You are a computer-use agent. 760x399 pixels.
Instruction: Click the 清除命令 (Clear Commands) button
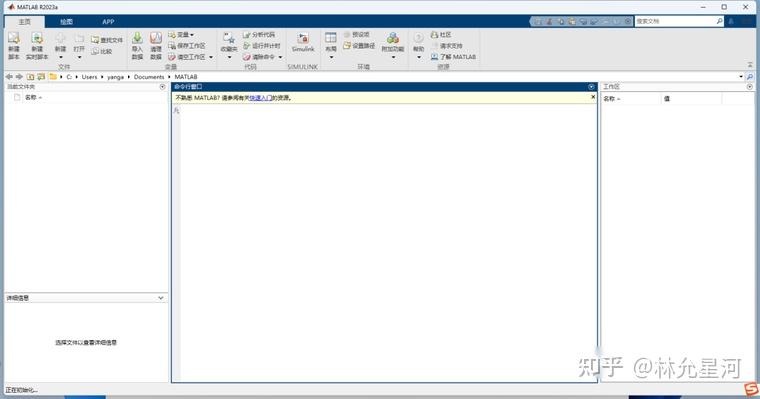pos(259,57)
